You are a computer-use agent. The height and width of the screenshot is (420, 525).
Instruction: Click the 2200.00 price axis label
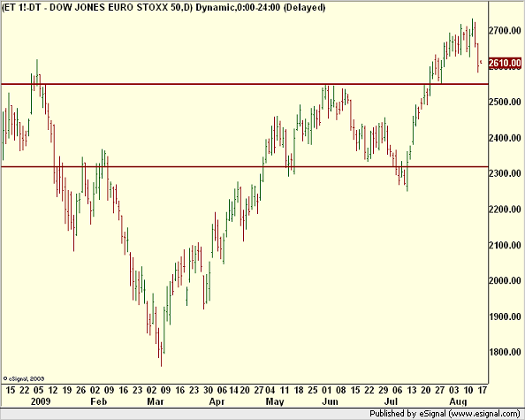[x=505, y=210]
